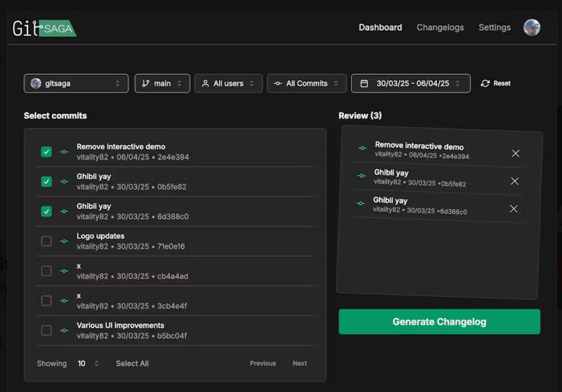Click the 'Showing' label in pagination footer
The height and width of the screenshot is (392, 562).
click(52, 363)
